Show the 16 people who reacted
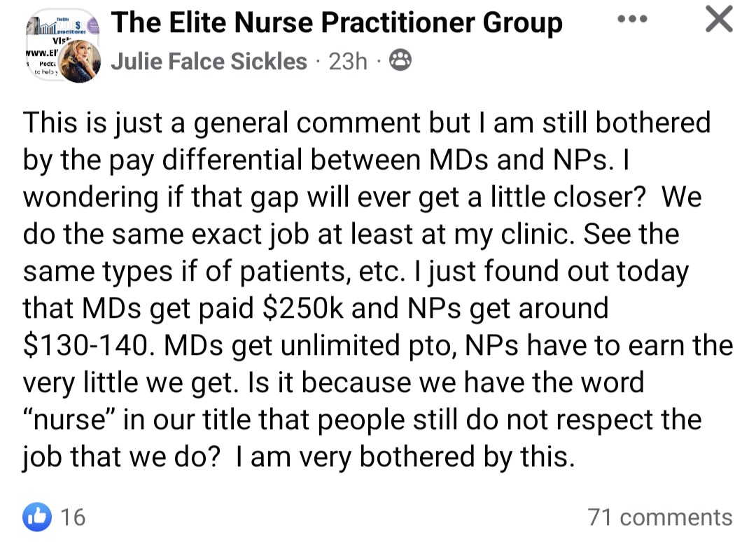The width and height of the screenshot is (756, 542). click(x=73, y=517)
